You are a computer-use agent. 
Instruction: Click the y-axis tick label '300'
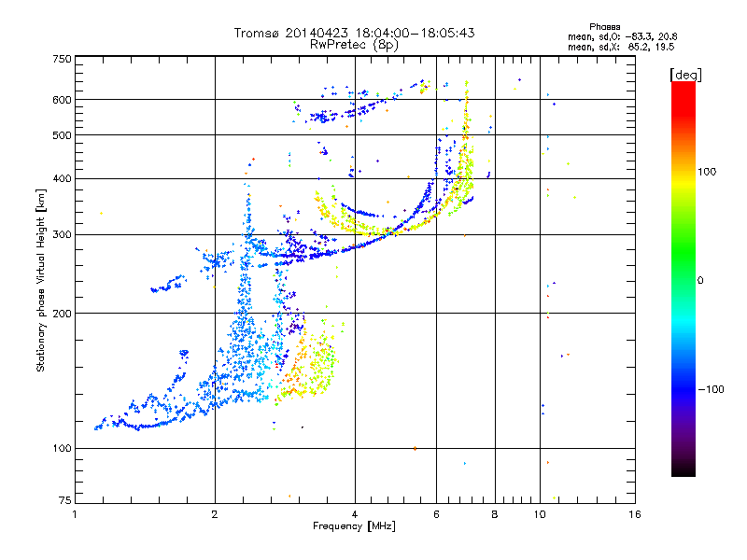point(62,235)
